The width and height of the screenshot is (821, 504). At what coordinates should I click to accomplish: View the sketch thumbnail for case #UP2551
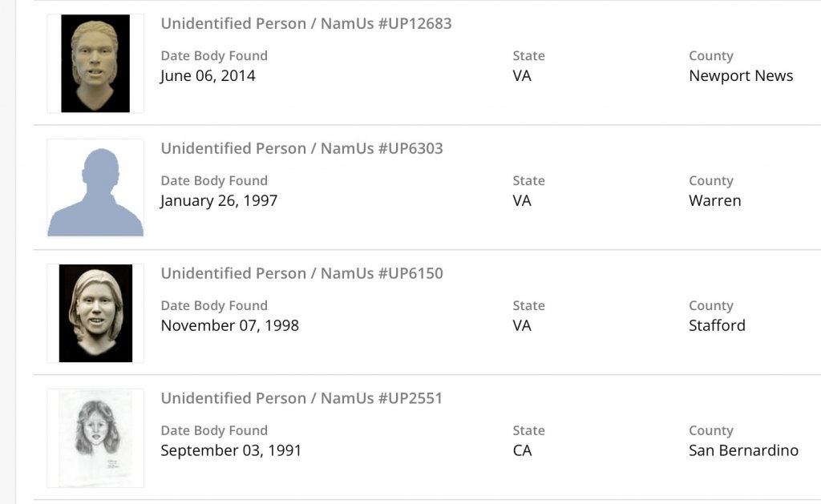pyautogui.click(x=95, y=438)
